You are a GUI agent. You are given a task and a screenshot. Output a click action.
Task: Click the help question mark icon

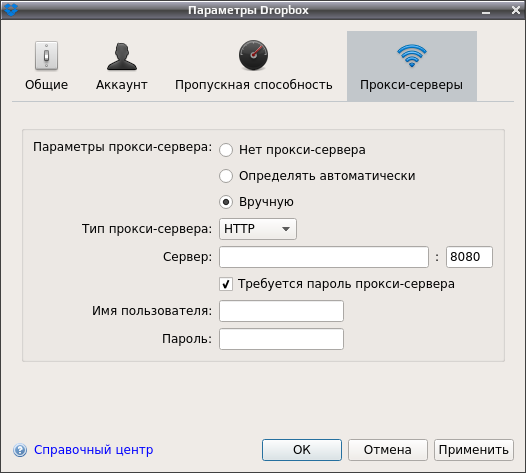(x=20, y=450)
